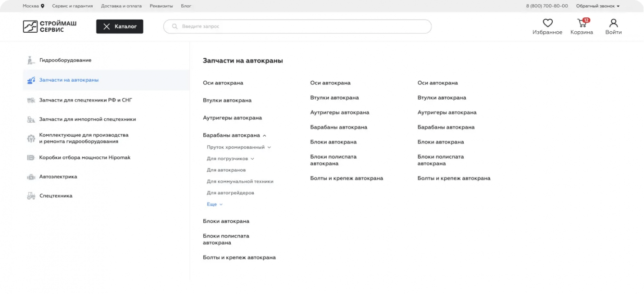Open Блоки автокрана in first column
The height and width of the screenshot is (294, 644).
coord(226,221)
